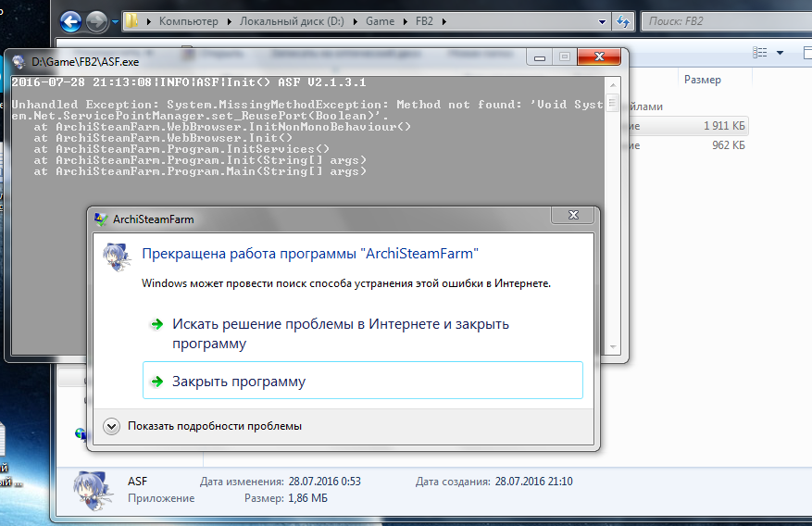This screenshot has height=526, width=812.
Task: Go forward in Explorer navigation
Action: tap(96, 21)
